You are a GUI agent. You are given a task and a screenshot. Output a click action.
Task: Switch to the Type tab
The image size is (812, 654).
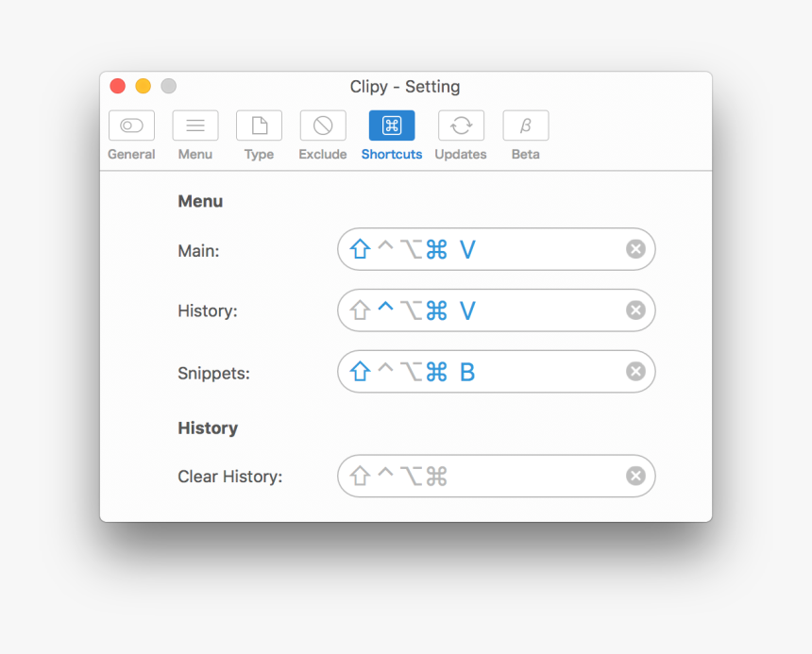[259, 135]
